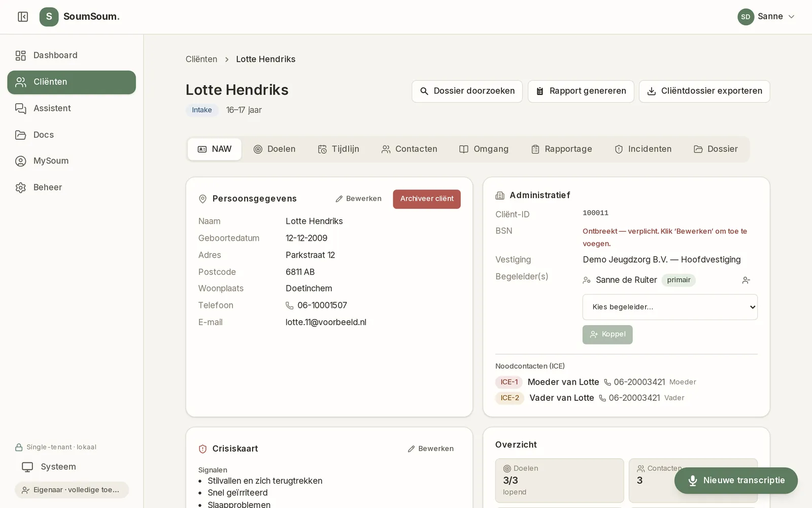Click the Koppel button
Screen dimensions: 812x508
tap(607, 335)
